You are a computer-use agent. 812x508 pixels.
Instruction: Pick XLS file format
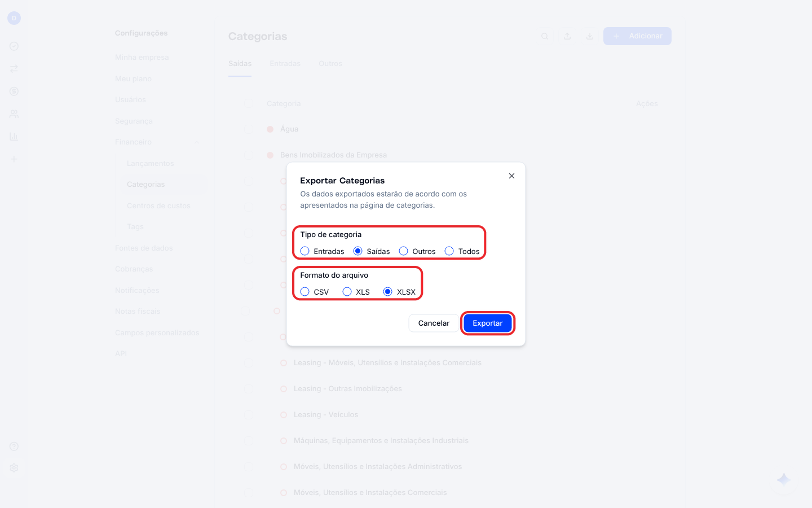click(x=347, y=292)
